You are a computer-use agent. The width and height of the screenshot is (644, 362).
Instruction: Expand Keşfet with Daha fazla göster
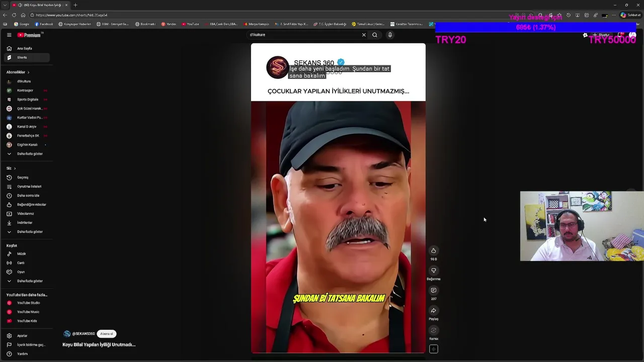(26, 281)
